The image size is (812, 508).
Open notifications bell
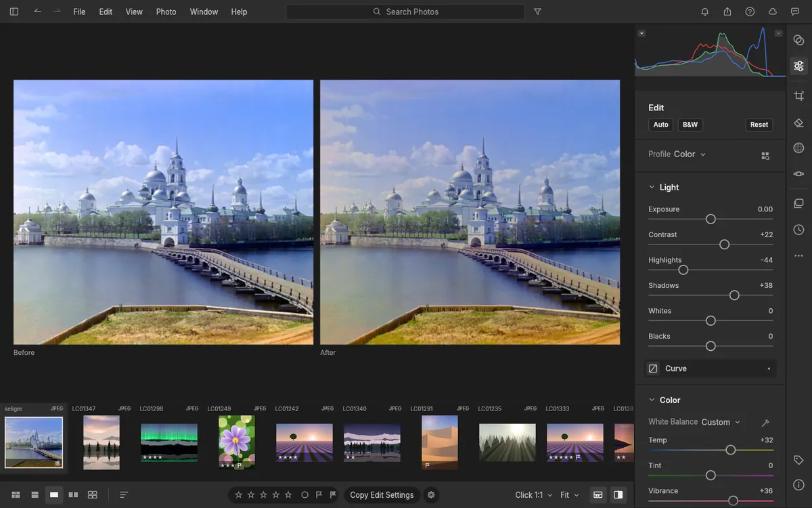(x=705, y=12)
